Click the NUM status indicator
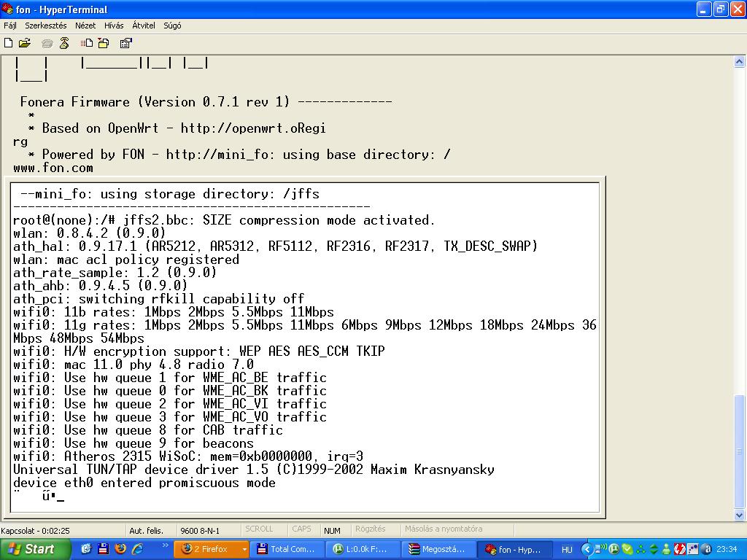747x560 pixels. point(332,531)
